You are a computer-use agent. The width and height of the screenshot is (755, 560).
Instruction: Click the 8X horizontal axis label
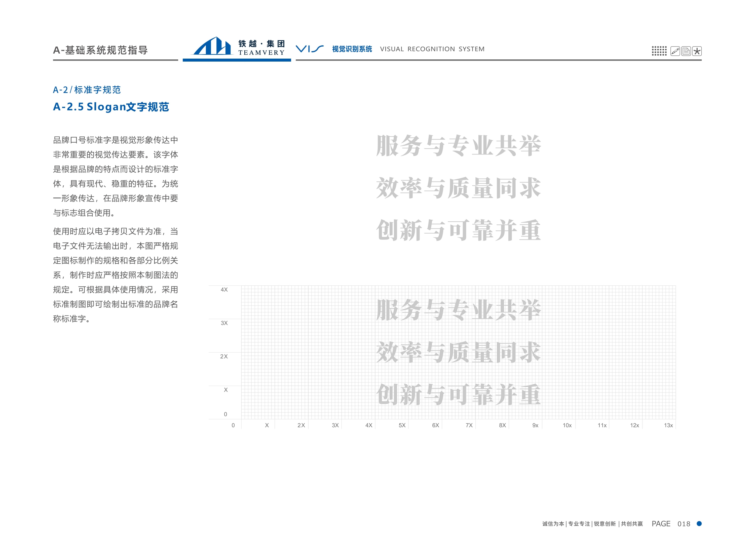(502, 425)
